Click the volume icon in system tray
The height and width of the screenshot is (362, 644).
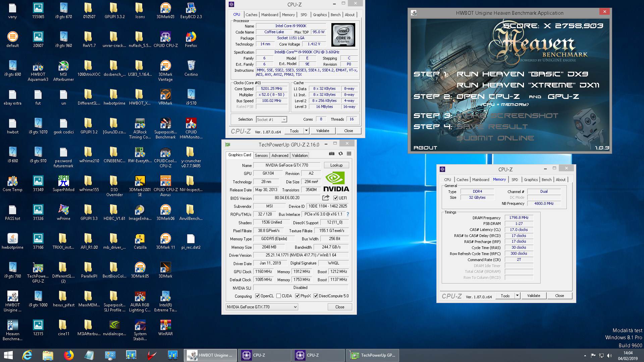point(609,355)
